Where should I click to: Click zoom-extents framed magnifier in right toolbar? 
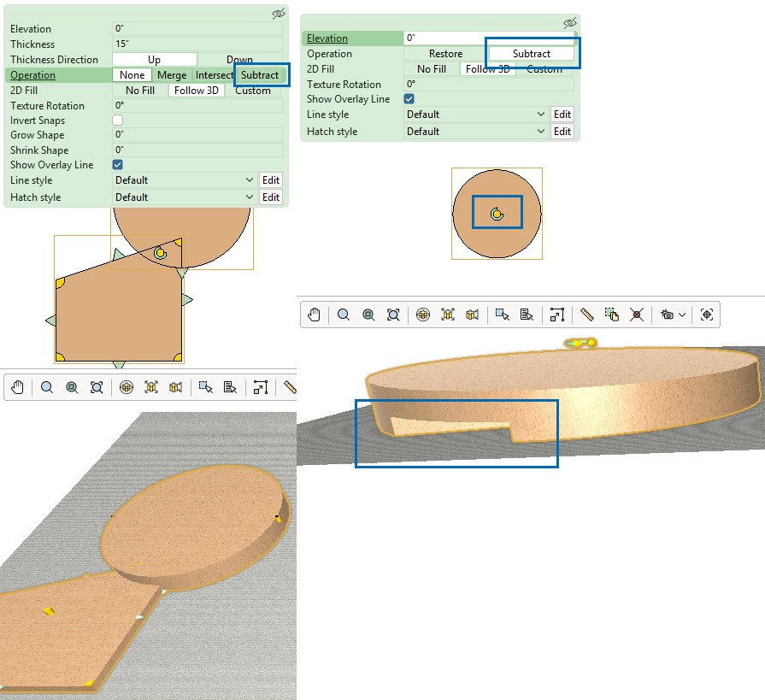point(393,315)
